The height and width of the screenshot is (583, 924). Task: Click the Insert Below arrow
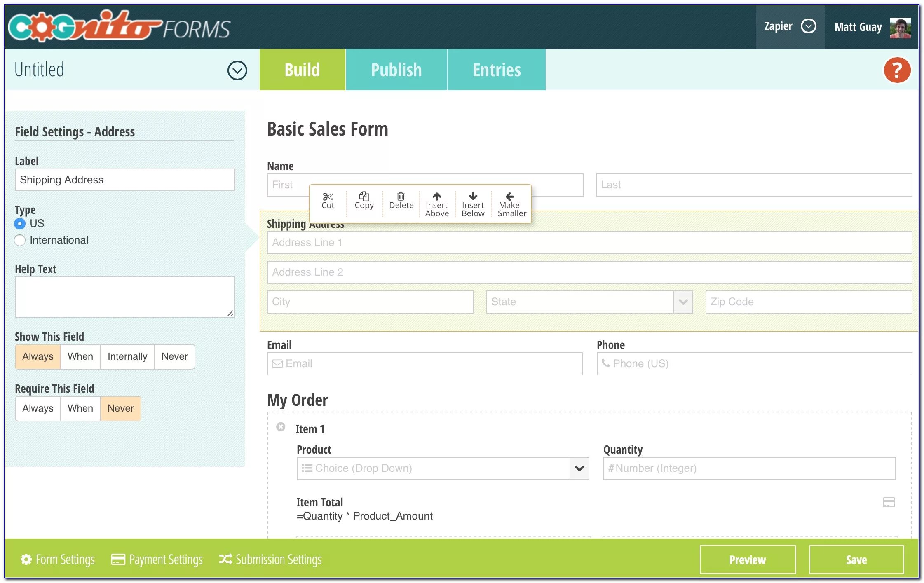tap(473, 196)
